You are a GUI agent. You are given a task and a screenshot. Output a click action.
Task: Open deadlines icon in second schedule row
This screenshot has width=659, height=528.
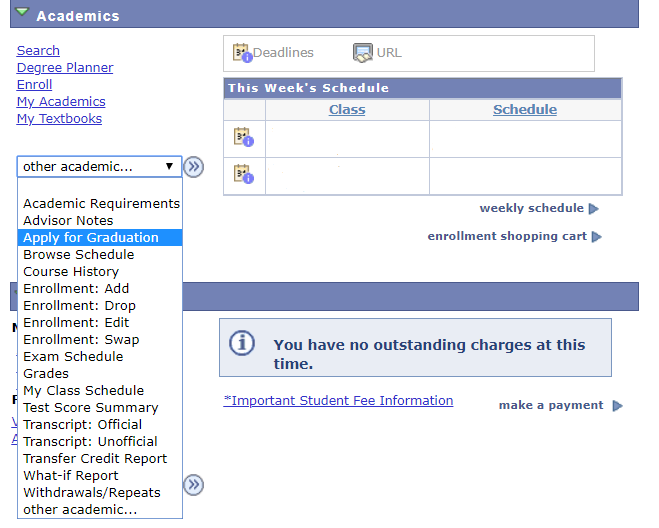click(244, 174)
